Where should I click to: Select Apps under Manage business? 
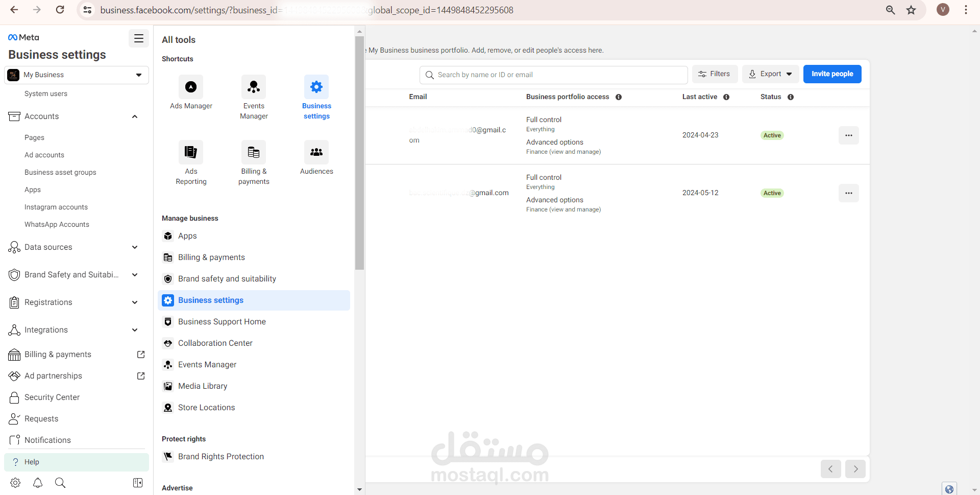click(x=254, y=236)
